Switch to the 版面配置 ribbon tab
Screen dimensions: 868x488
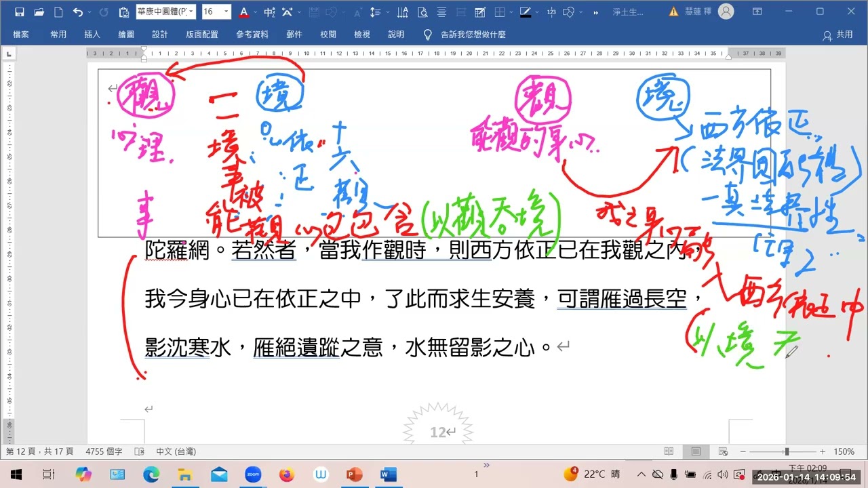[x=202, y=35]
